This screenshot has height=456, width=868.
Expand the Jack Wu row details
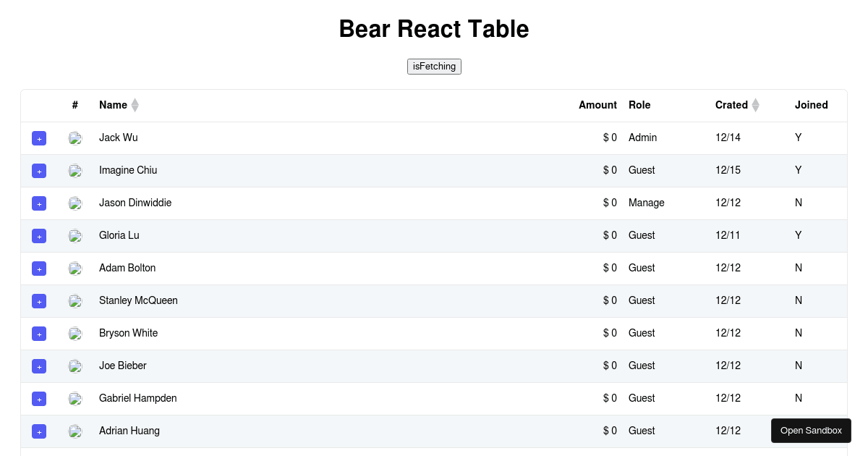(x=39, y=138)
